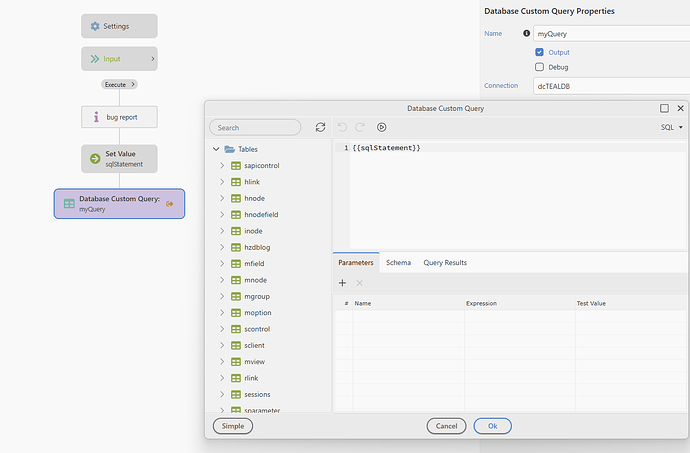Click the add parameter plus icon
The width and height of the screenshot is (690, 453).
[342, 283]
